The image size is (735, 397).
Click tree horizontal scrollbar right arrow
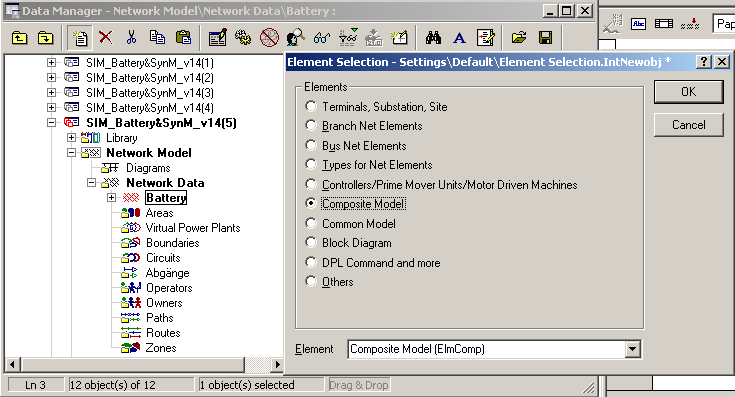[277, 364]
